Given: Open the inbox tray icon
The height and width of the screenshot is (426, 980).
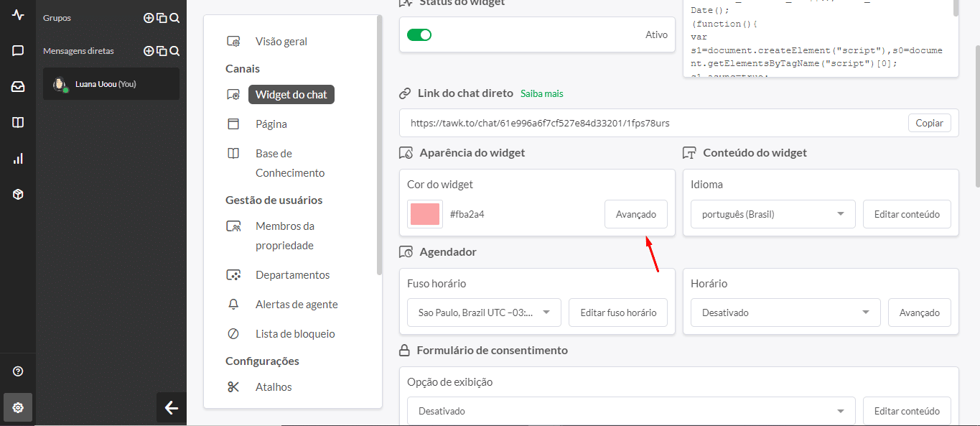Looking at the screenshot, I should click(18, 87).
